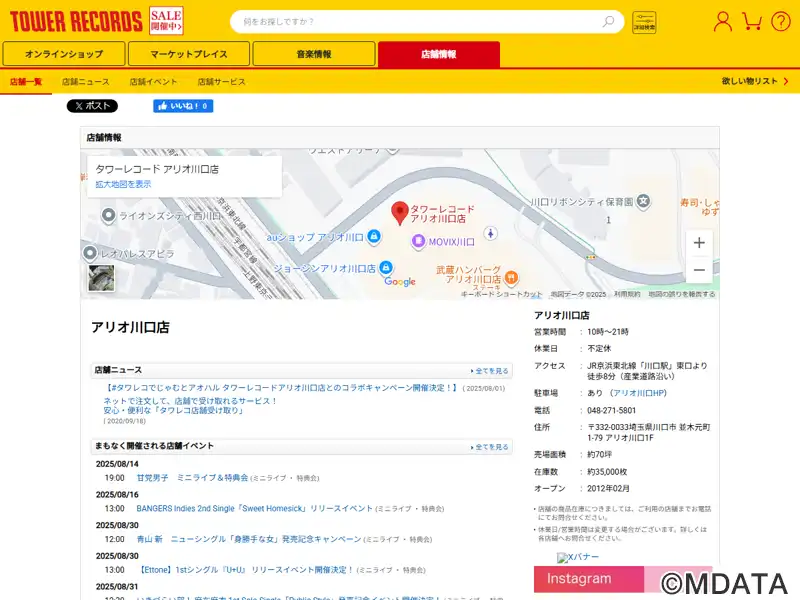This screenshot has height=600, width=800.
Task: Click the search magnifier icon
Action: pos(608,21)
